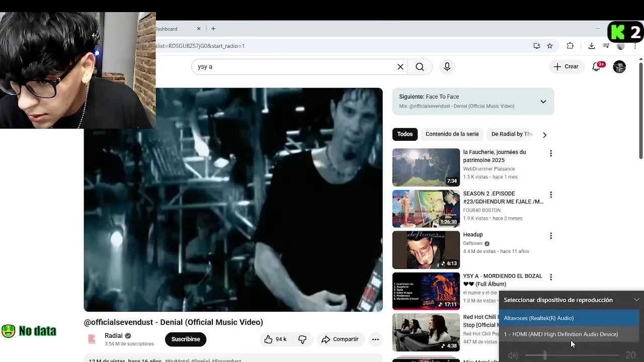The image size is (644, 362).
Task: Open Deftones Headup thumbnail
Action: [x=426, y=250]
